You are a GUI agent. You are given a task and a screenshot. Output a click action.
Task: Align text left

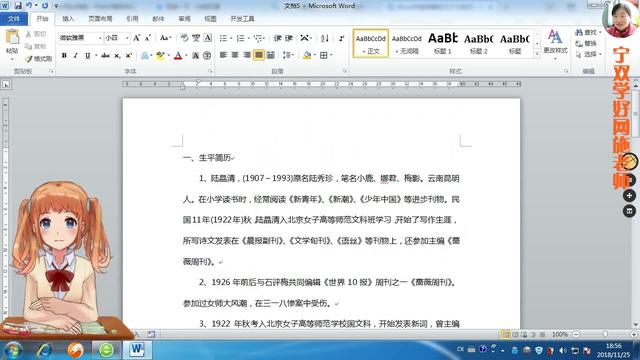pyautogui.click(x=223, y=55)
